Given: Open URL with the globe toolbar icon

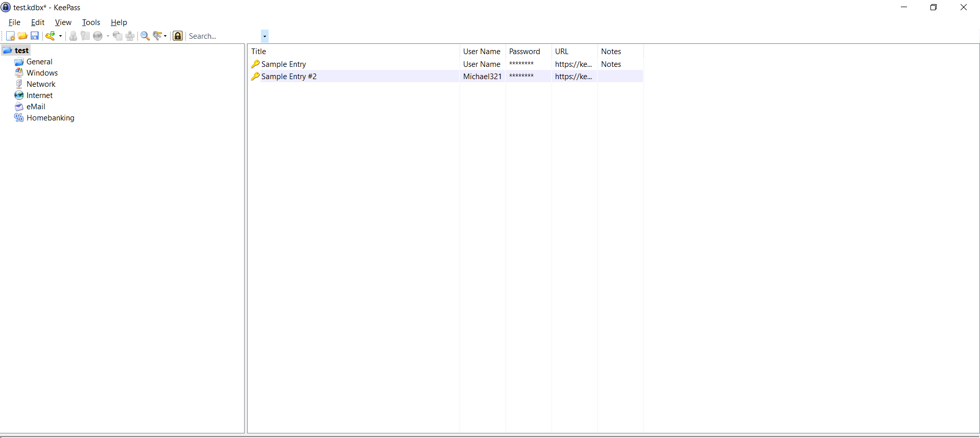Looking at the screenshot, I should 98,36.
